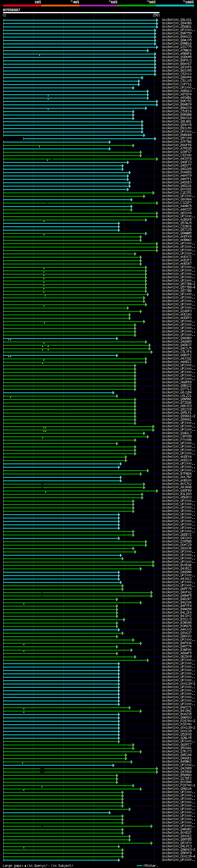Select the UniRef100_B8AY67 entry

tap(177, 64)
